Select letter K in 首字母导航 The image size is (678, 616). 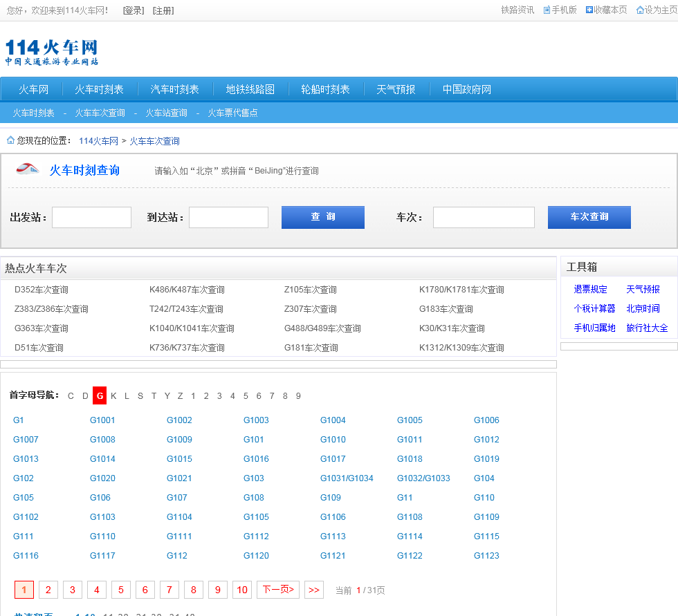113,396
